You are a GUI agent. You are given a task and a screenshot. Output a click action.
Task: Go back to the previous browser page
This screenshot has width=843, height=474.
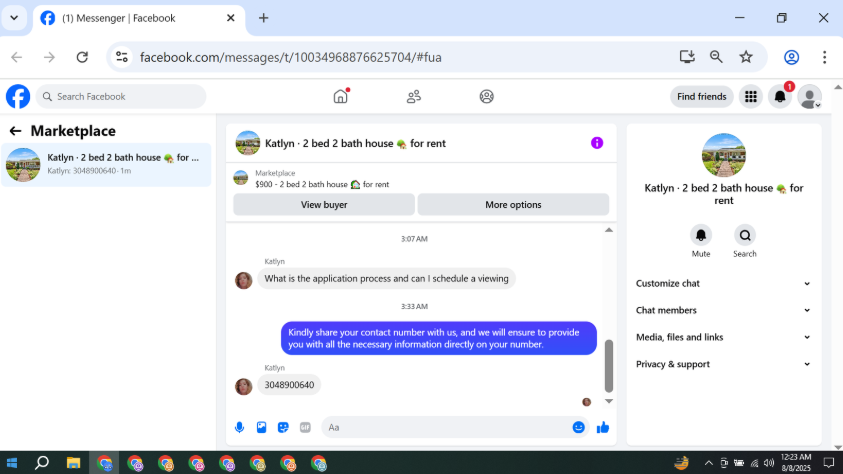click(x=17, y=57)
